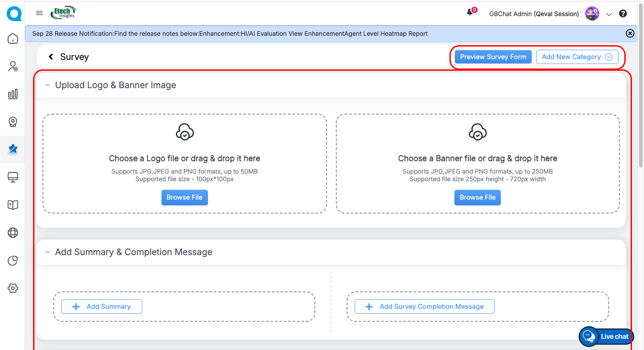
Task: Click the home icon in the sidebar
Action: click(13, 38)
